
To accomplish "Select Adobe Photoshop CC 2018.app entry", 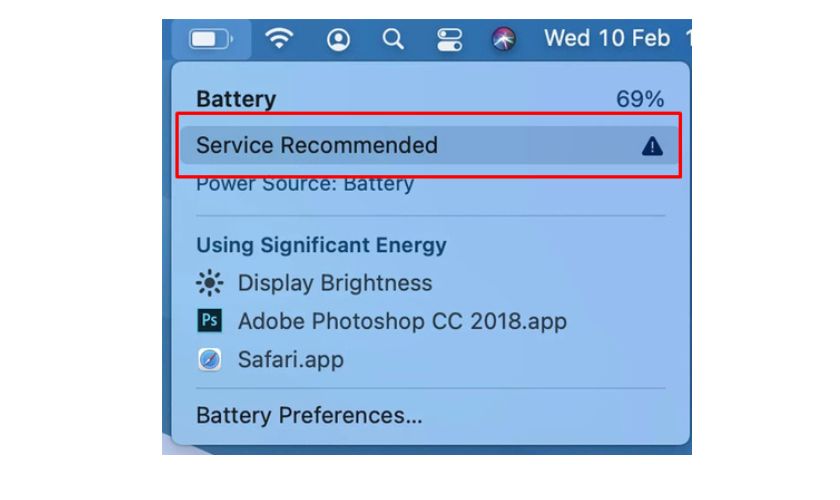I will click(x=402, y=321).
